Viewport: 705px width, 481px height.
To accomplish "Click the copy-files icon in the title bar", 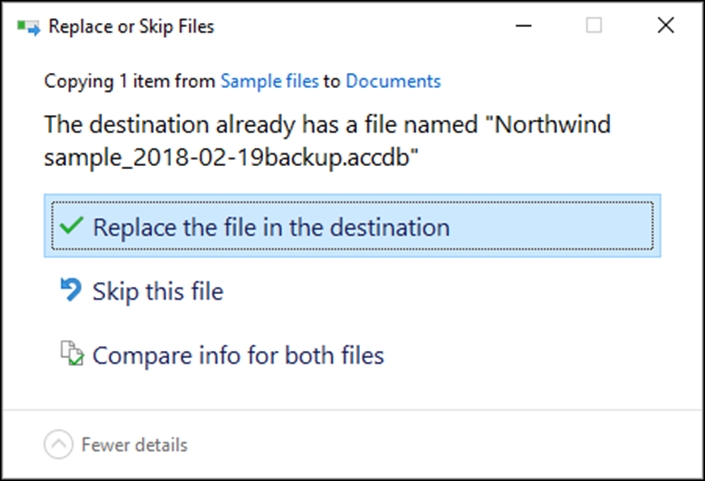I will click(29, 27).
